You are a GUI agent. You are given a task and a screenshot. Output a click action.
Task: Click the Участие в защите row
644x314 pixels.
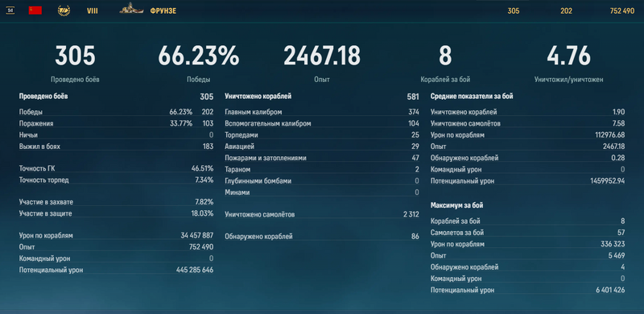[116, 213]
